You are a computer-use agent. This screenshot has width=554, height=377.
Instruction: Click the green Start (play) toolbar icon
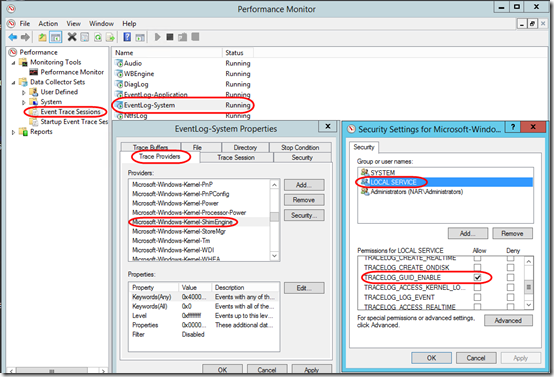tap(158, 37)
